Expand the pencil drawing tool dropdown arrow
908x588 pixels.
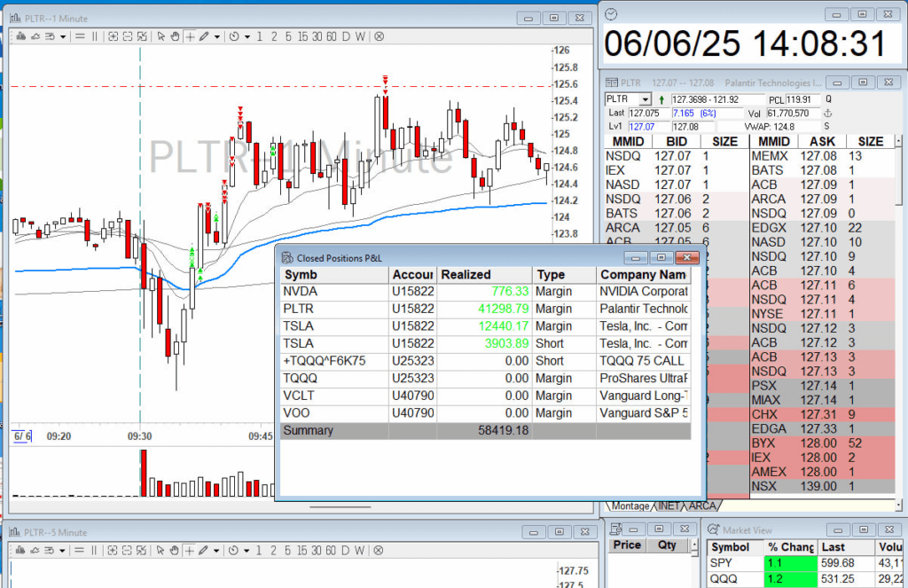[215, 36]
